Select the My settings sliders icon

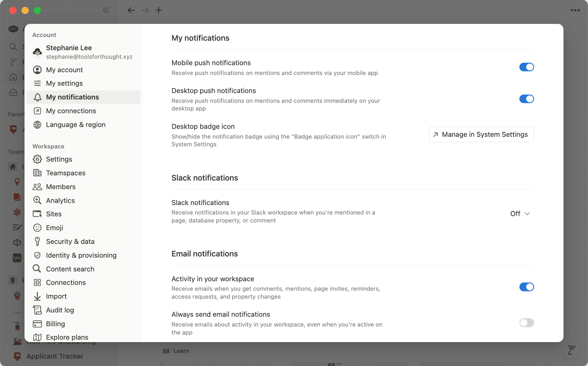[x=38, y=83]
